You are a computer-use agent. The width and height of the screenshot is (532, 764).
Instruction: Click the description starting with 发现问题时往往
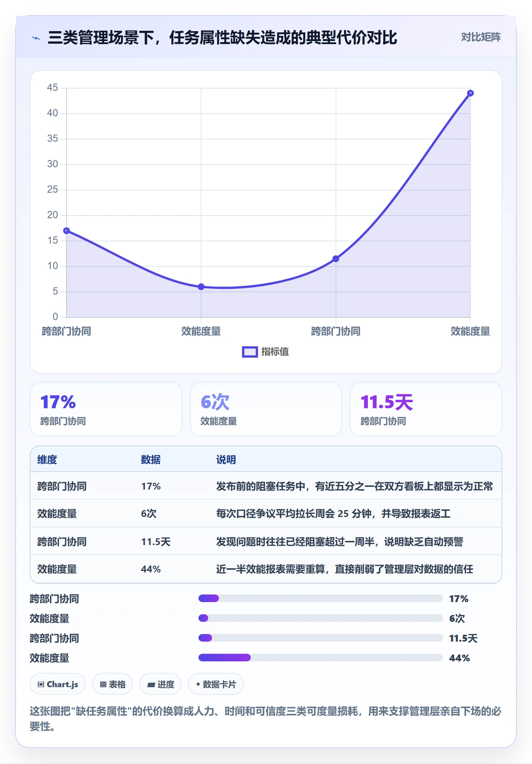click(x=340, y=542)
